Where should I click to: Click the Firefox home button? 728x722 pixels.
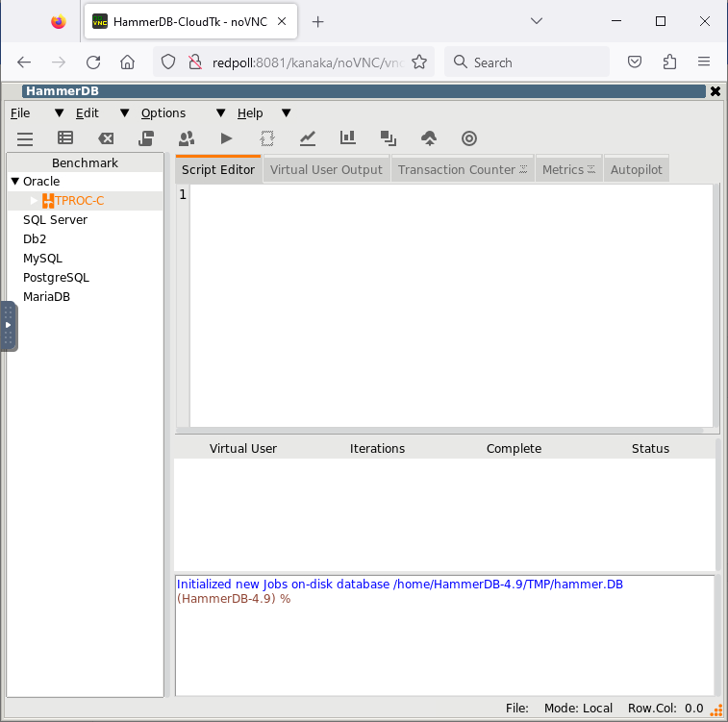point(127,62)
